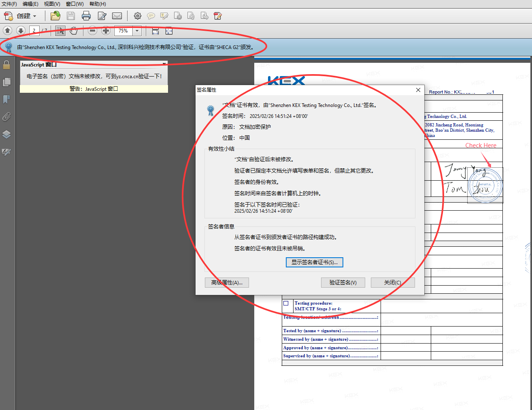Viewport: 532px width, 410px height.
Task: Open the signatures panel icon
Action: pyautogui.click(x=6, y=152)
